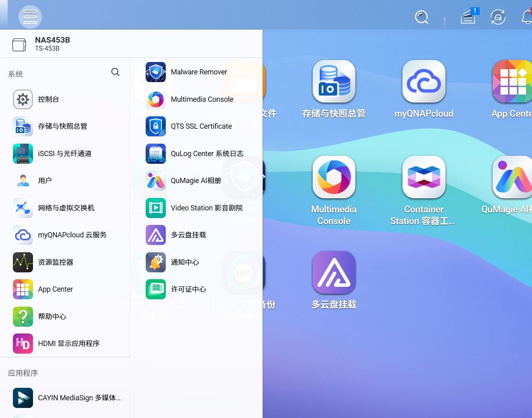Open Multimedia Console in the menu list
Viewport: 532px width, 418px height.
(196, 99)
